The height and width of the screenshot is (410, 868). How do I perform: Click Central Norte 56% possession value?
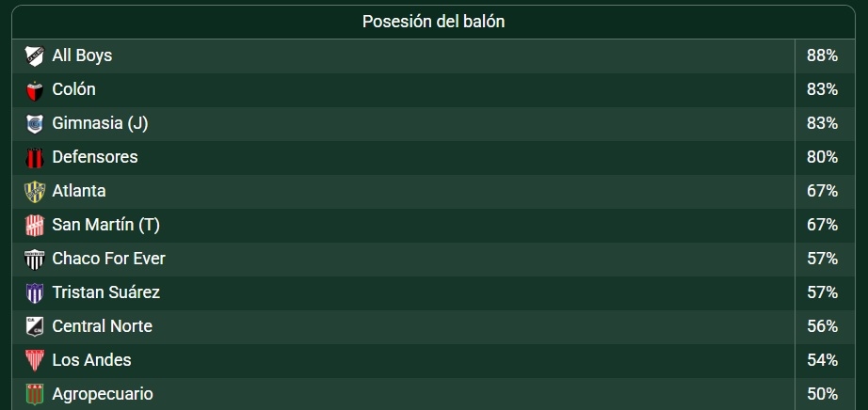822,326
